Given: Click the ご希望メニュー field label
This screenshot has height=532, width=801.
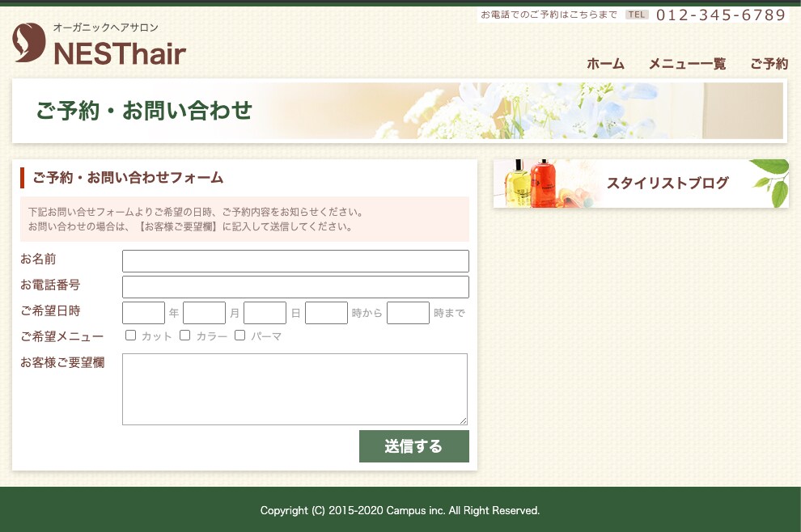Looking at the screenshot, I should (62, 337).
